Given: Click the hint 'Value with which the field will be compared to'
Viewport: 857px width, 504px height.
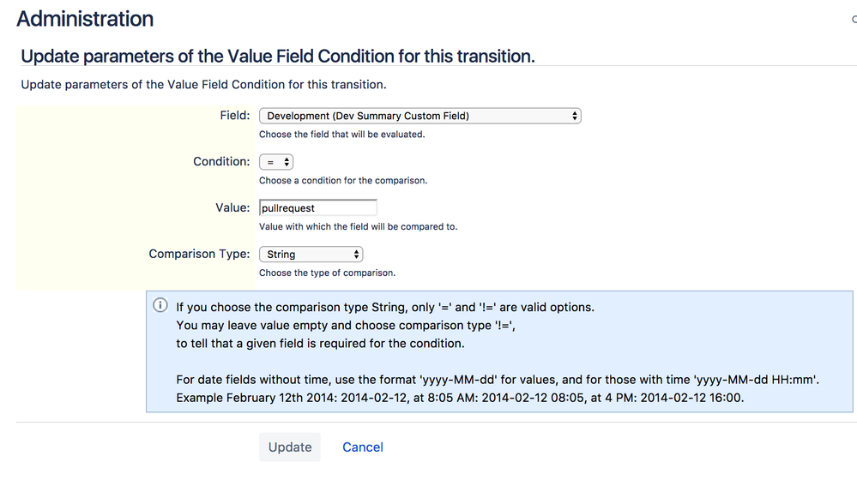Looking at the screenshot, I should point(358,226).
